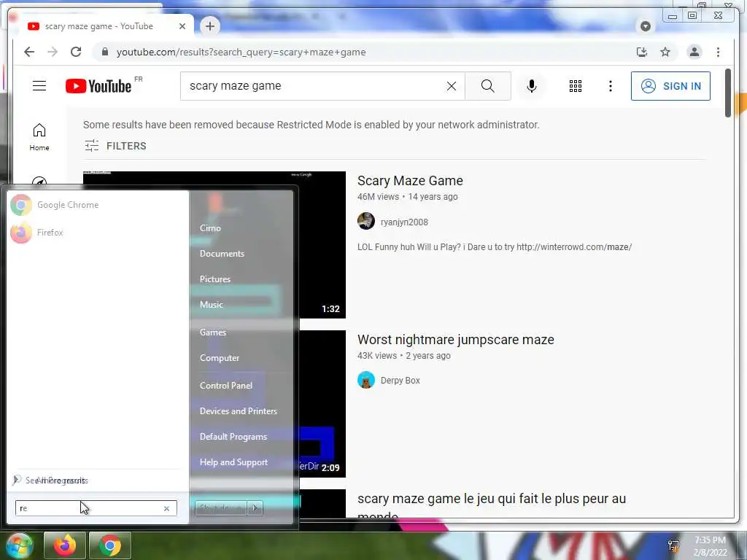747x560 pixels.
Task: Open Devices and Printers from Start menu
Action: pos(239,411)
